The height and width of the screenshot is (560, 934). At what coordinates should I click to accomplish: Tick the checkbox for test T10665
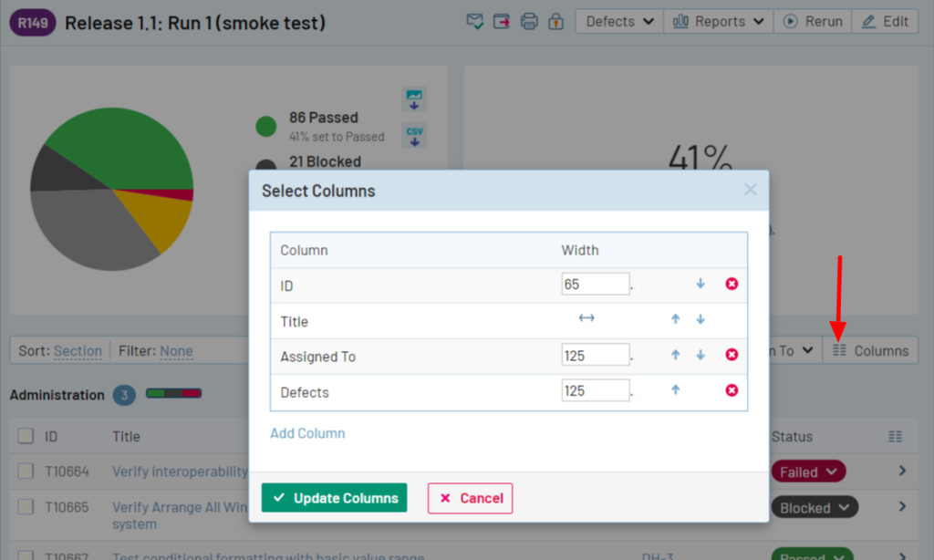pos(26,507)
